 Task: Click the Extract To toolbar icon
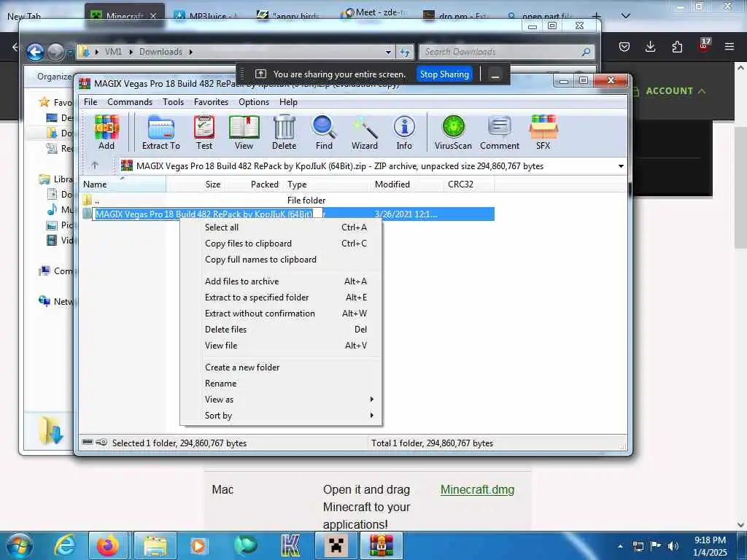[x=161, y=133]
